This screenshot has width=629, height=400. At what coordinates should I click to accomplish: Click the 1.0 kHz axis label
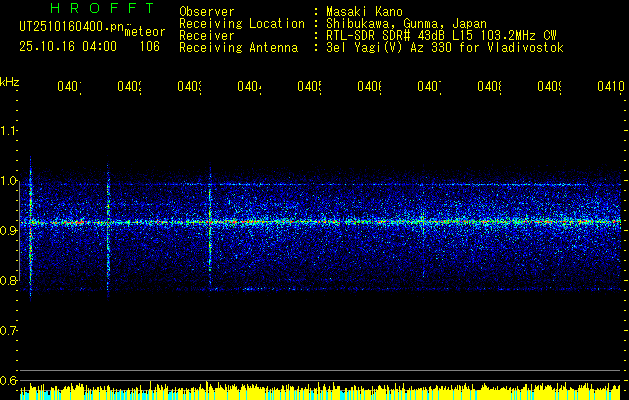coord(8,181)
